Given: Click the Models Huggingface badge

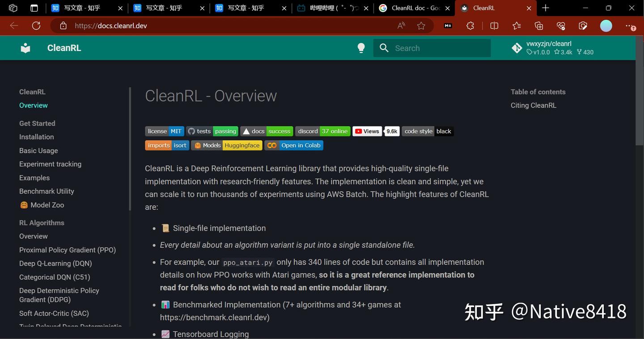Looking at the screenshot, I should click(x=227, y=145).
